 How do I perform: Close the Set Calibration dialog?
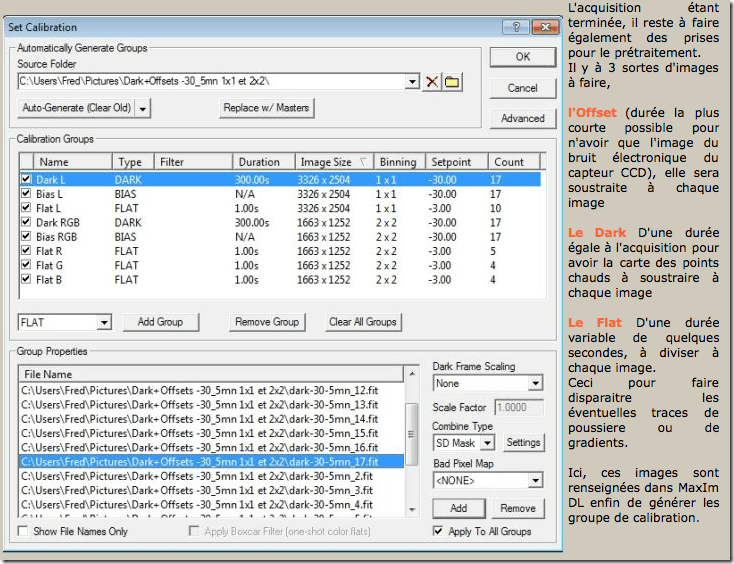tap(545, 27)
